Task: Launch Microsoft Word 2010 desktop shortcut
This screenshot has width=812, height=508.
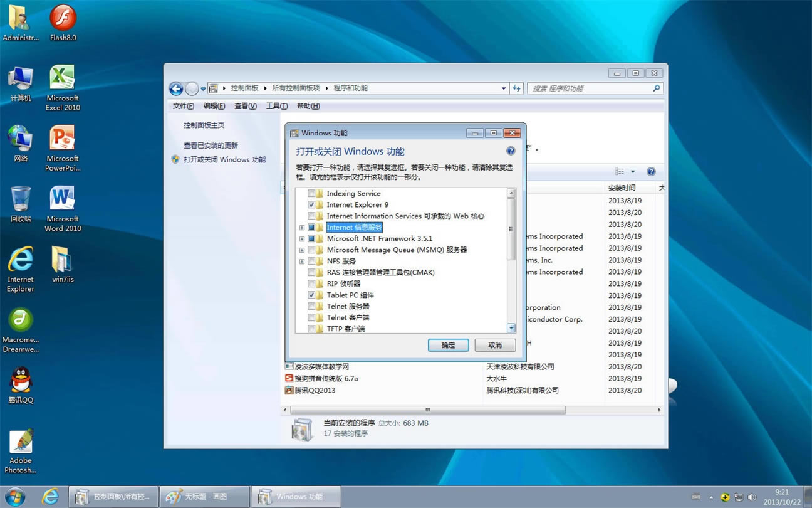Action: 63,209
